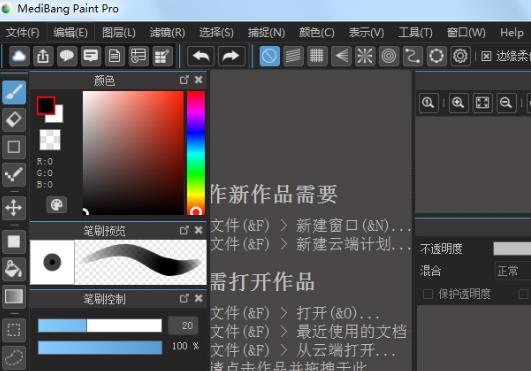Select the transparent color swatch
This screenshot has width=531, height=371.
pyautogui.click(x=50, y=139)
